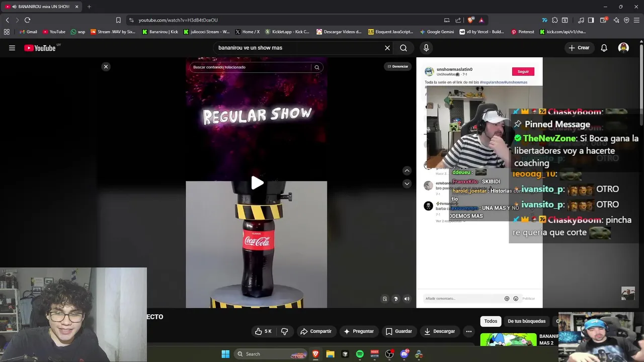Open the Pinterest bookmark

[x=523, y=32]
